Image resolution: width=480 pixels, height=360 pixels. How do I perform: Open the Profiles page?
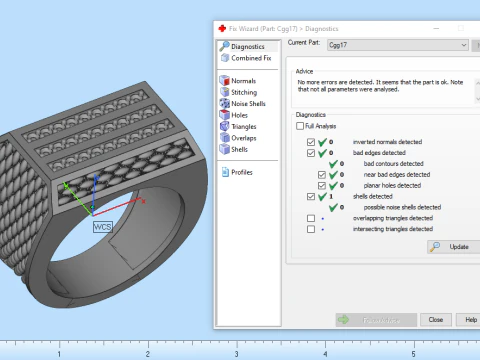(x=242, y=172)
